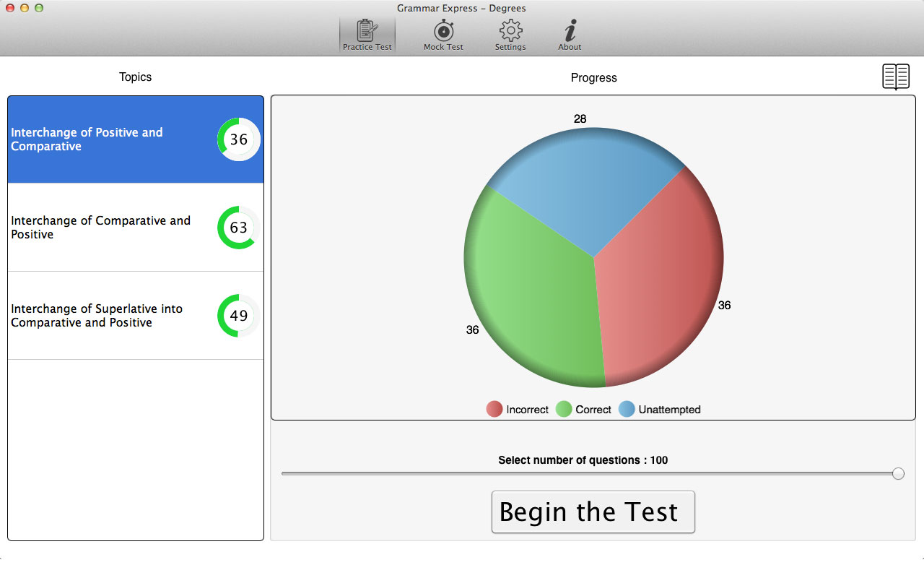This screenshot has width=924, height=578.
Task: Click the progress ring showing 63
Action: point(239,228)
